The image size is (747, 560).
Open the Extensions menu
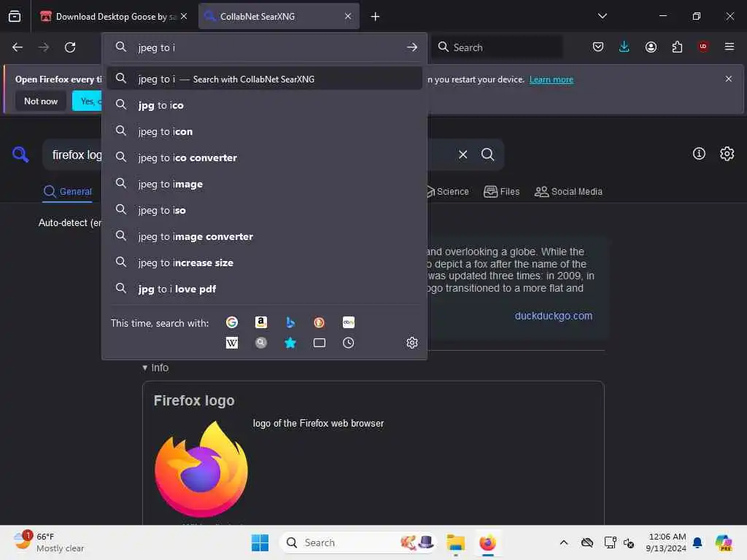pos(677,47)
